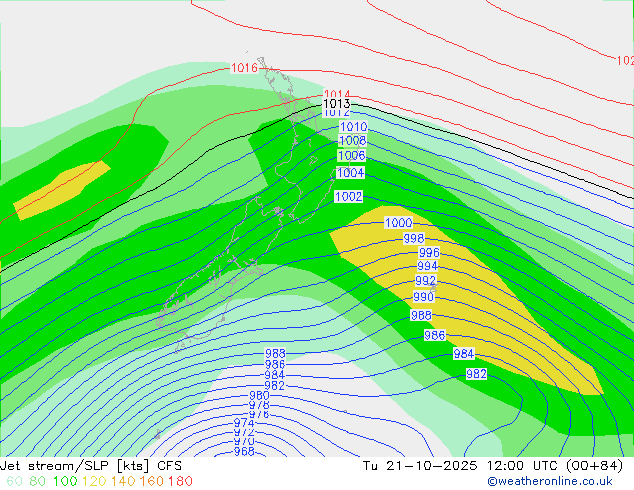The height and width of the screenshot is (490, 634).
Task: Click the 1016 isobar label
Action: [244, 68]
